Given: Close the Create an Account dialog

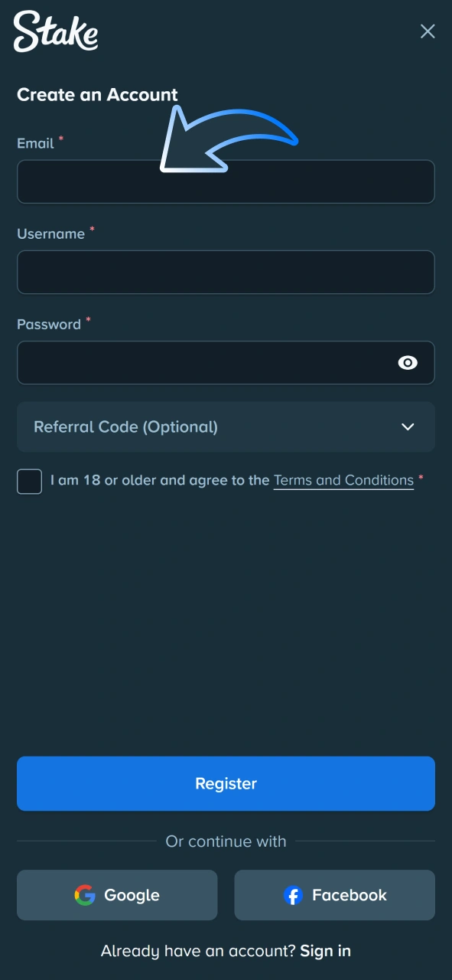Looking at the screenshot, I should point(428,31).
